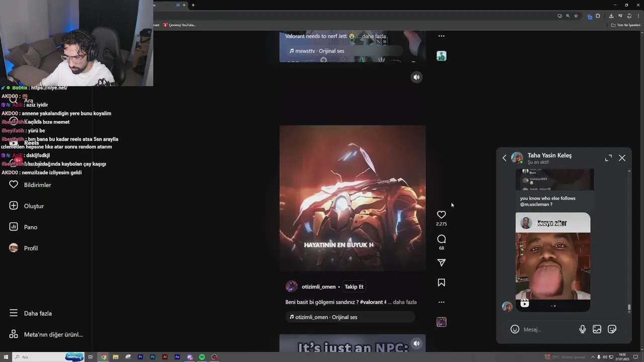Open the otizimli_omen profile name link
Screen dimensions: 644x362
coord(318,287)
